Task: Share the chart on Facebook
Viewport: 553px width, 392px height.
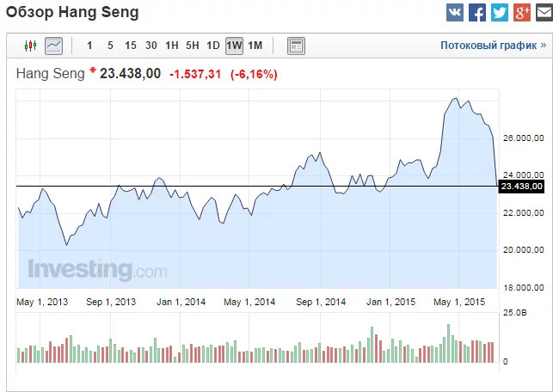Action: 476,13
